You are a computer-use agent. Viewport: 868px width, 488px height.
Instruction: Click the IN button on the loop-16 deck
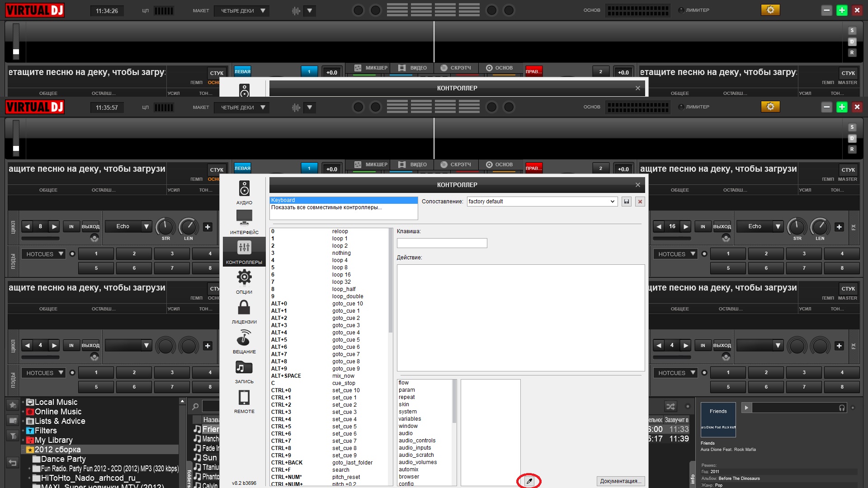pos(703,227)
